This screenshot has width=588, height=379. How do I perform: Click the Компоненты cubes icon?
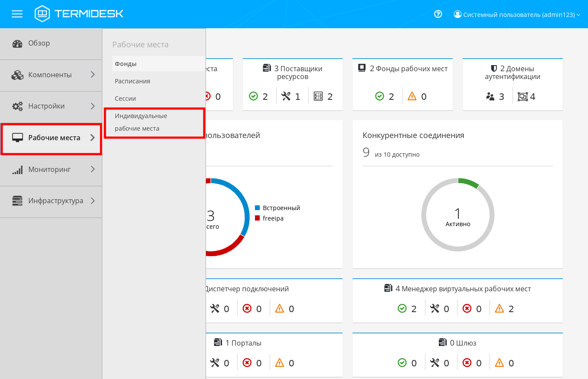click(x=17, y=75)
